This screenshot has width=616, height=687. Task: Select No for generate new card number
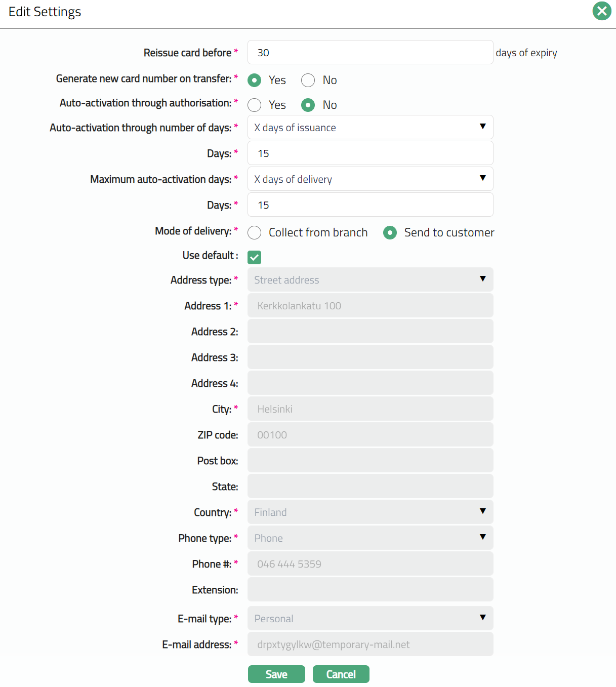(x=308, y=80)
